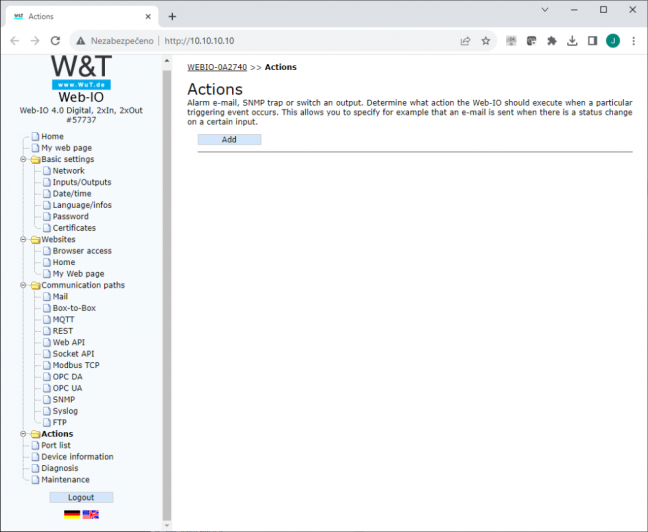Collapse the Websites tree node

(x=23, y=239)
